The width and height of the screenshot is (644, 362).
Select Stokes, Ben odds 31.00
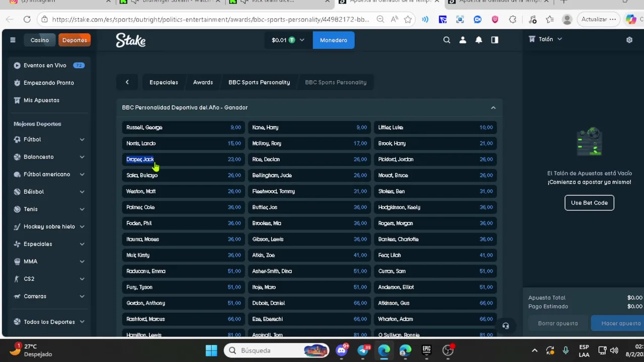[x=435, y=192]
